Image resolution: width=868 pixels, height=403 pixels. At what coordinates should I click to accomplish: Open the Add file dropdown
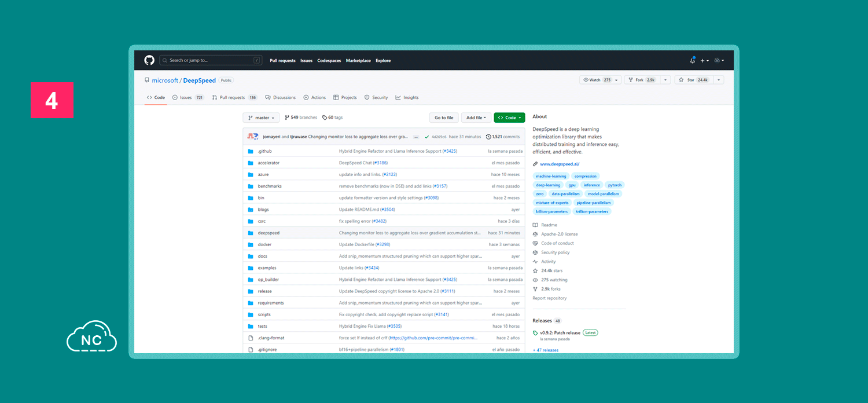(476, 118)
